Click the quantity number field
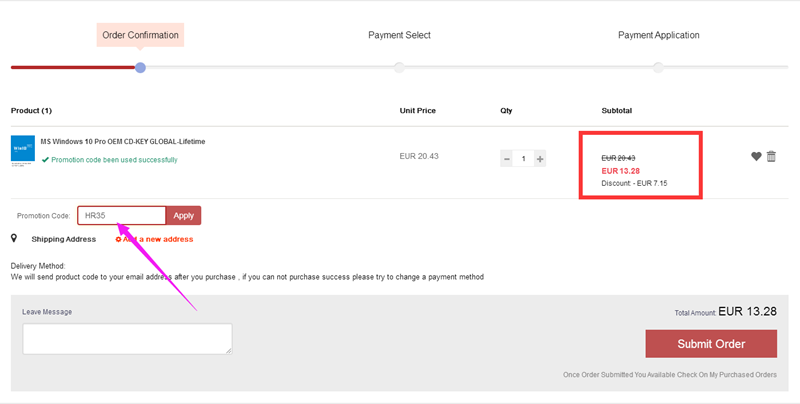This screenshot has height=404, width=800. click(523, 158)
